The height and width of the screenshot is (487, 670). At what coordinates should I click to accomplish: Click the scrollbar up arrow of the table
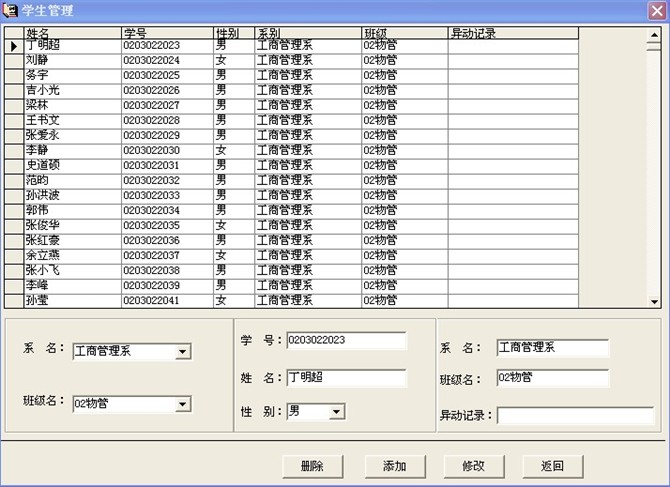click(654, 34)
